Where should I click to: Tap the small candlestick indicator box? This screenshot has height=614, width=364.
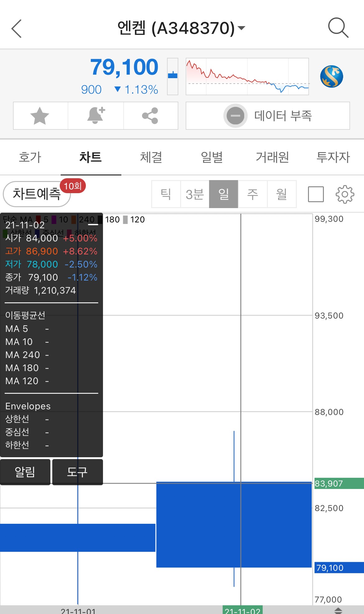pyautogui.click(x=173, y=77)
